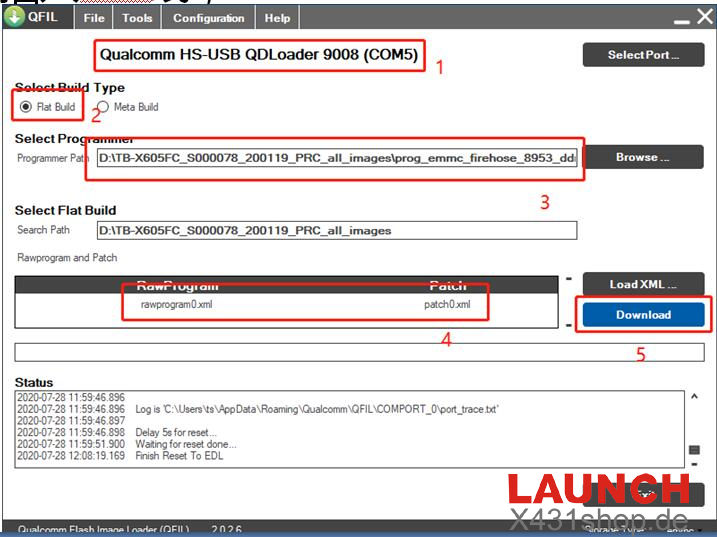717x537 pixels.
Task: Browse for the programmer file
Action: click(643, 157)
